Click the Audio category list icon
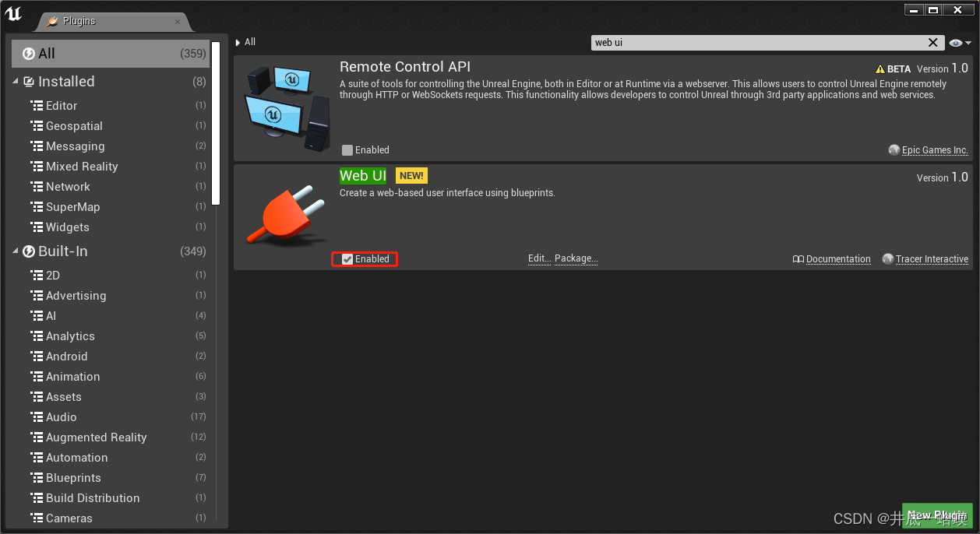The width and height of the screenshot is (980, 534). pyautogui.click(x=37, y=417)
